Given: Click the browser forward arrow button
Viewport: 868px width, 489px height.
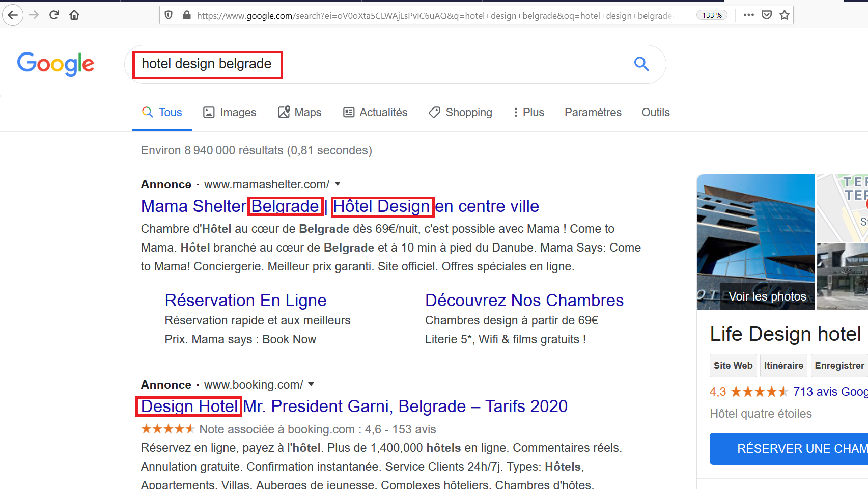Looking at the screenshot, I should 34,15.
